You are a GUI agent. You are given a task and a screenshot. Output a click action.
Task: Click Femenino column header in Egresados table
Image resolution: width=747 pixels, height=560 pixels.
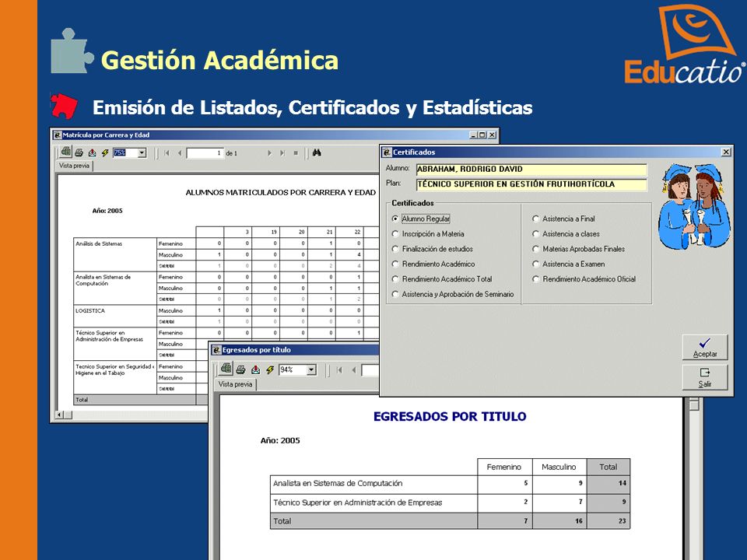coord(504,467)
